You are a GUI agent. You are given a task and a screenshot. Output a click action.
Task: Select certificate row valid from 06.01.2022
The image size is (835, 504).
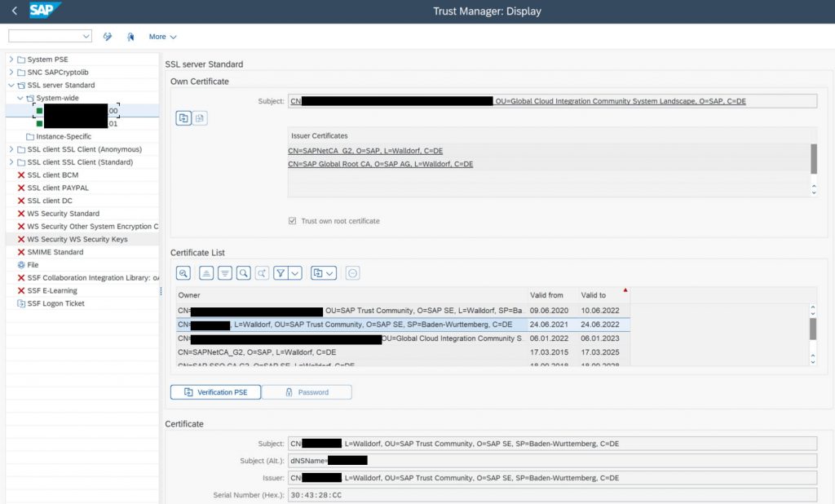(x=403, y=338)
